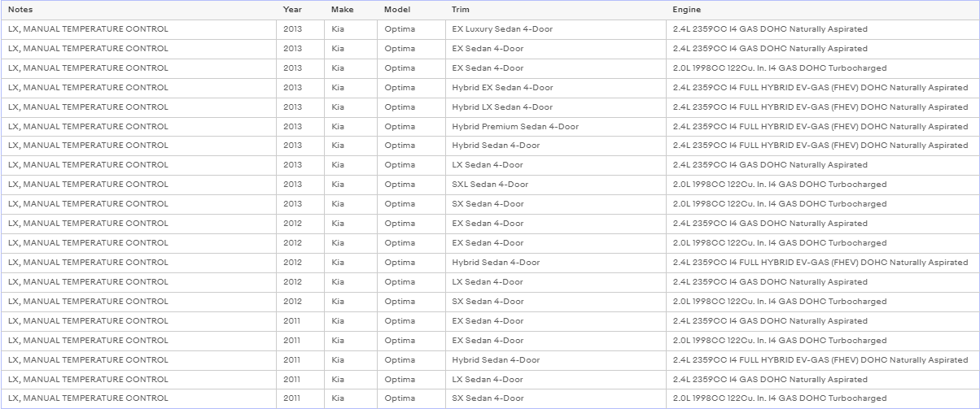This screenshot has width=980, height=409.
Task: Click the Year column header
Action: (300, 10)
